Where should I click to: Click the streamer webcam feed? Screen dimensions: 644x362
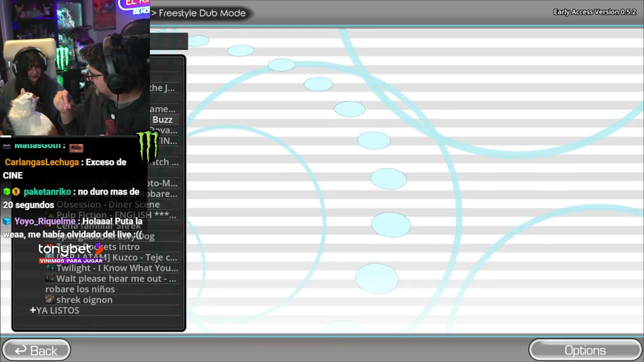[75, 68]
